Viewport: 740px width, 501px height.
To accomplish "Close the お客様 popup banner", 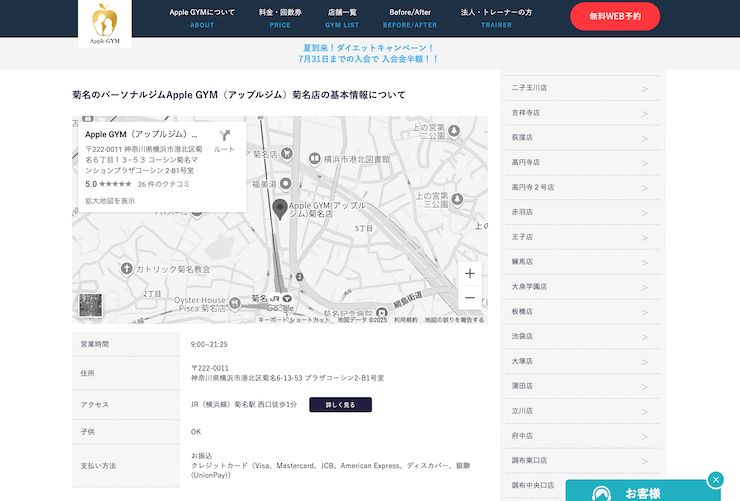I will pos(715,480).
